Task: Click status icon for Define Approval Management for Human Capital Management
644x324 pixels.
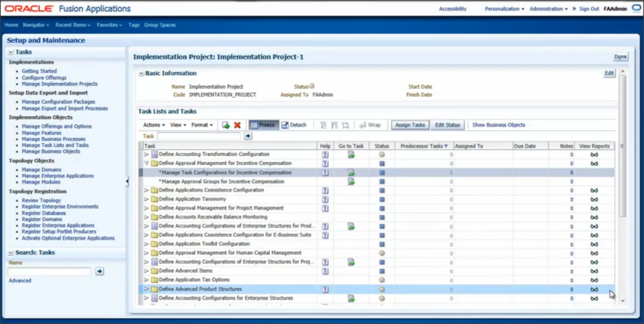Action: pos(382,253)
